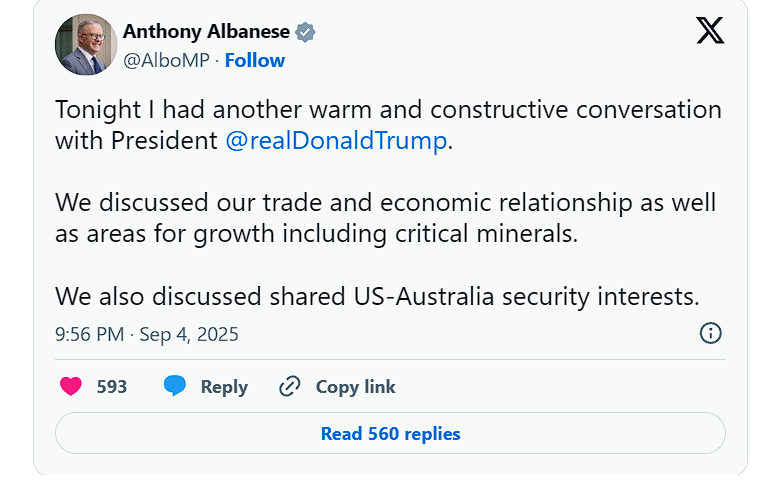Screen dimensions: 779x481
Task: Click the blue verified badge beside the name
Action: (305, 32)
